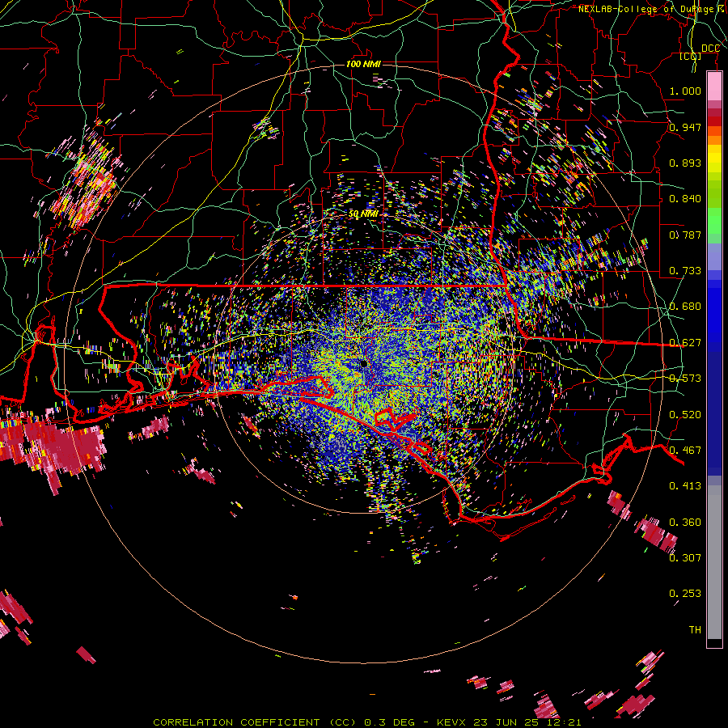Click the 100 NMI range ring label
Image resolution: width=728 pixels, height=728 pixels.
[x=363, y=64]
